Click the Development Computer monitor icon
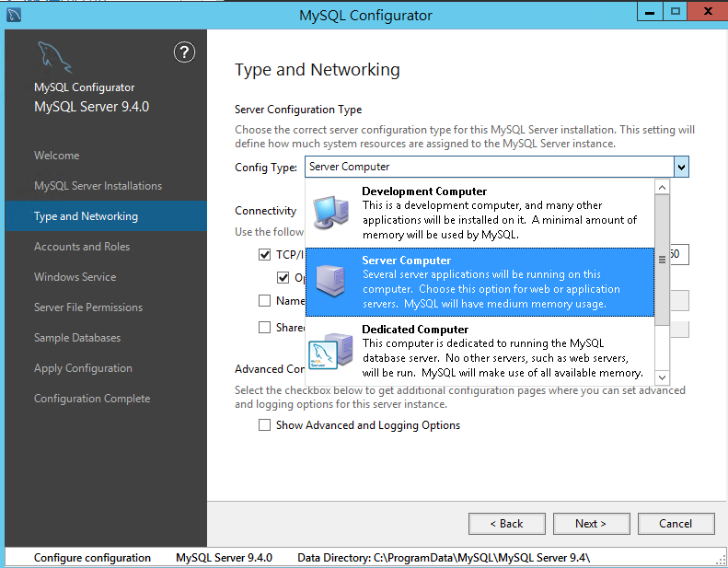 tap(330, 213)
